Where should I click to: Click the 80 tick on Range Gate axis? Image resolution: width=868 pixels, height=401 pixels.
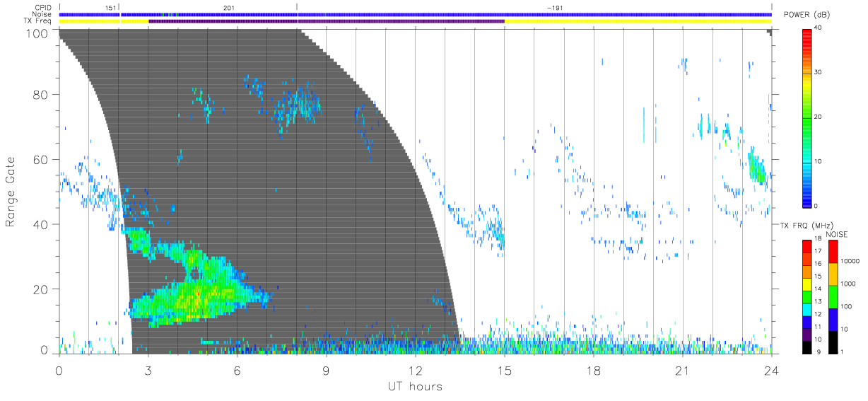40,94
